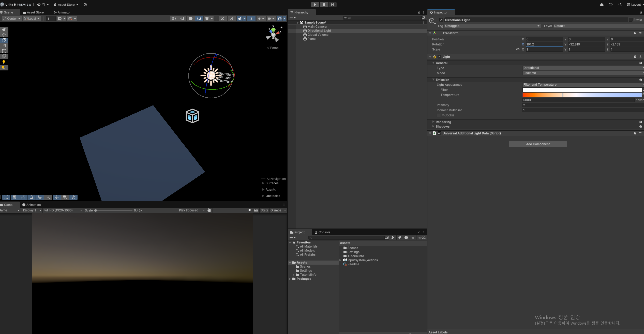Enable the Static checkbox
Screen dimensions: 644x334
(x=631, y=20)
